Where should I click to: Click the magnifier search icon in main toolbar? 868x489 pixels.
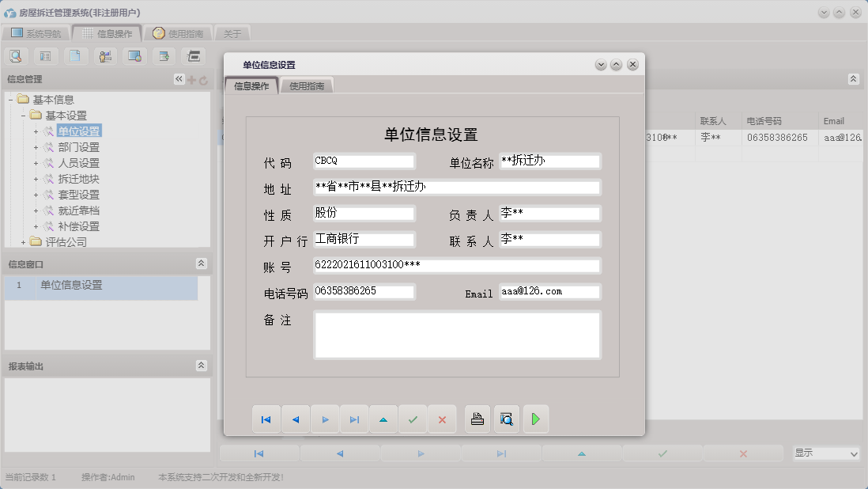coord(16,56)
